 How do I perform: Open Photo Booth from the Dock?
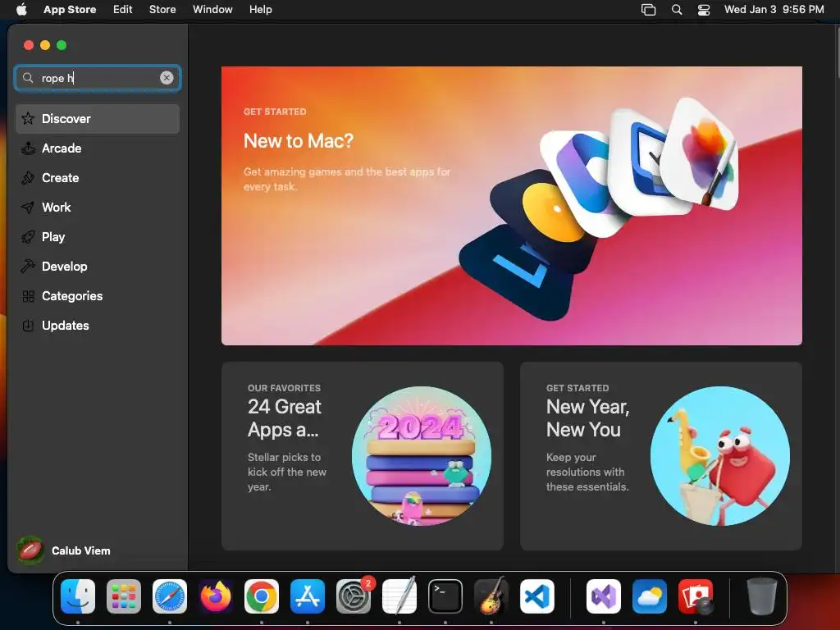tap(696, 596)
